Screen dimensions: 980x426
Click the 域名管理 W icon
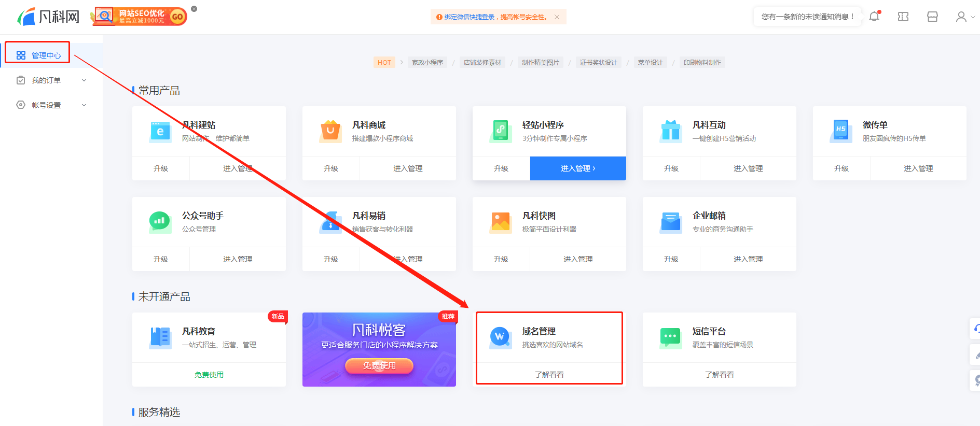click(501, 338)
